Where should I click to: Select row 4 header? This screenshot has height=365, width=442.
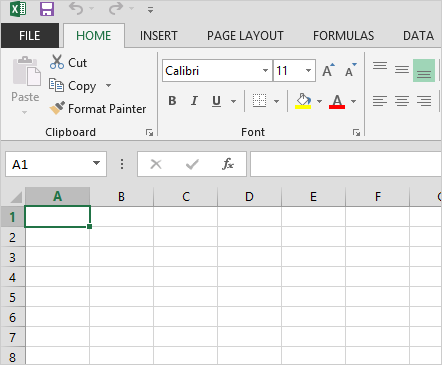tap(13, 277)
